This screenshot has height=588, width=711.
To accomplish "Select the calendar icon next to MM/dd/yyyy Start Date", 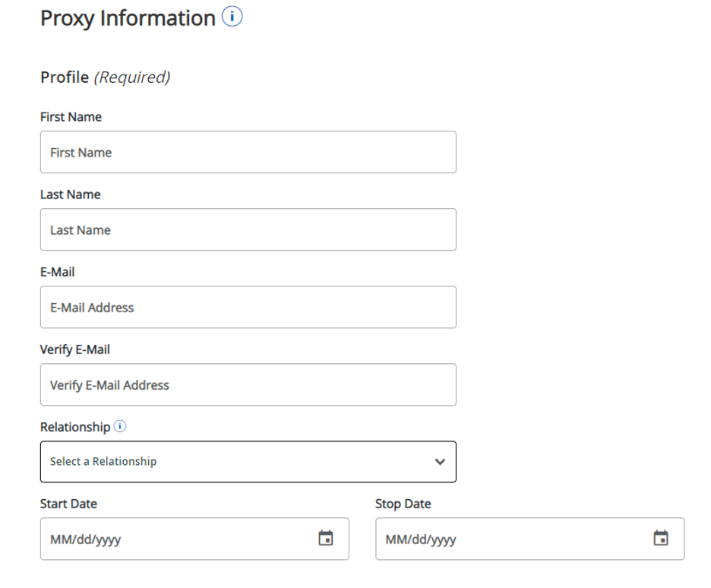I will (x=324, y=539).
